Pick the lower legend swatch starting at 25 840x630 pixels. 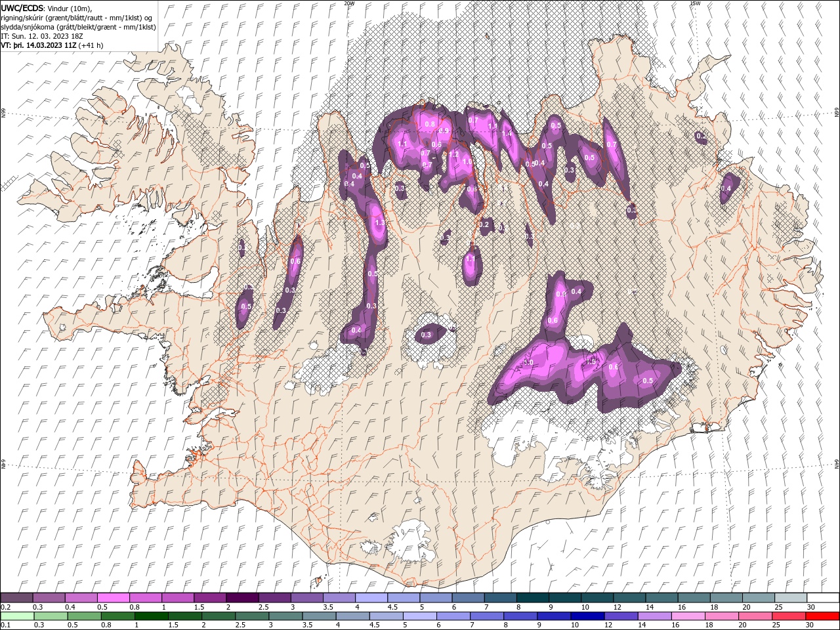tap(789, 616)
